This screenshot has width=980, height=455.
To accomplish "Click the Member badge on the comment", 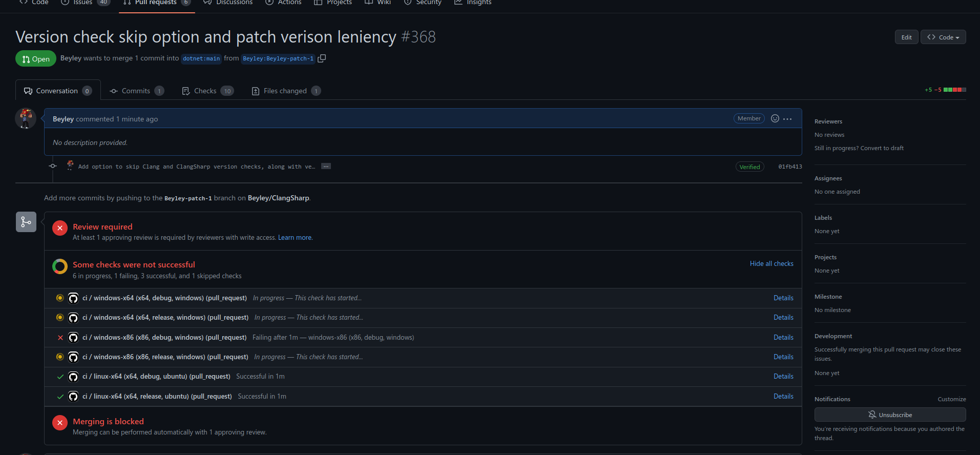I will pyautogui.click(x=749, y=118).
